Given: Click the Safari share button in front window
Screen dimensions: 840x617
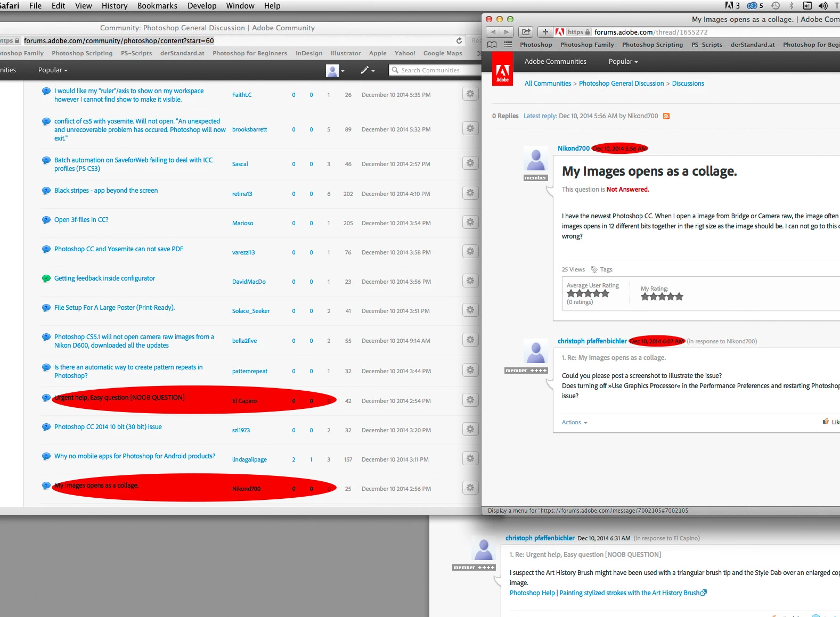Looking at the screenshot, I should (526, 32).
